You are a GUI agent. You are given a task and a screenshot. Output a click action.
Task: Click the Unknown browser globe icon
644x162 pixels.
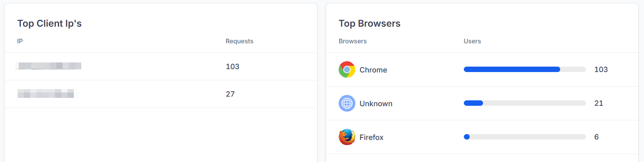(x=347, y=103)
